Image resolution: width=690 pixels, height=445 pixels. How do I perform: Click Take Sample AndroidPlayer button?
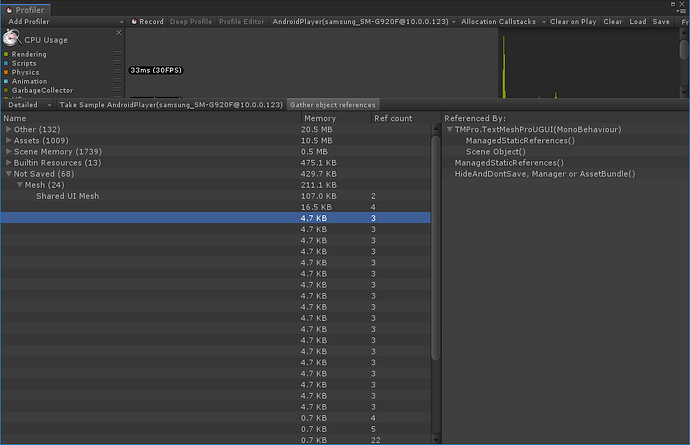pos(171,105)
